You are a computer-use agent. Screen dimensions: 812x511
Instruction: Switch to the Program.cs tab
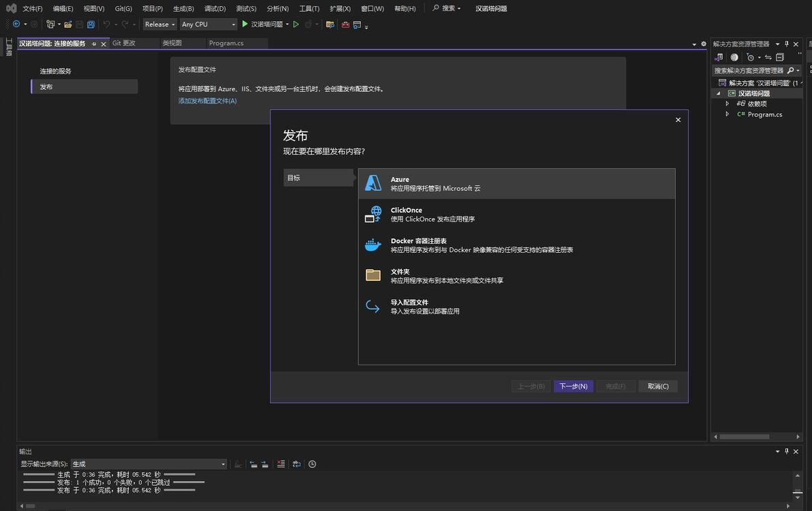coord(226,44)
